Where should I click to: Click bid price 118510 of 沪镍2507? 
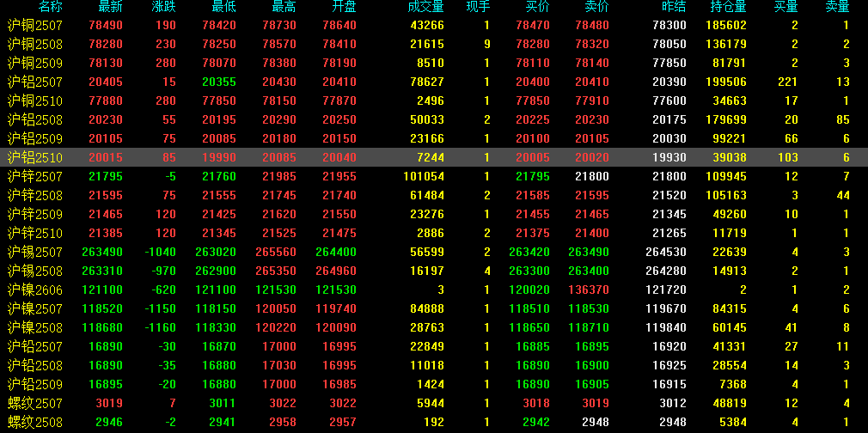529,308
